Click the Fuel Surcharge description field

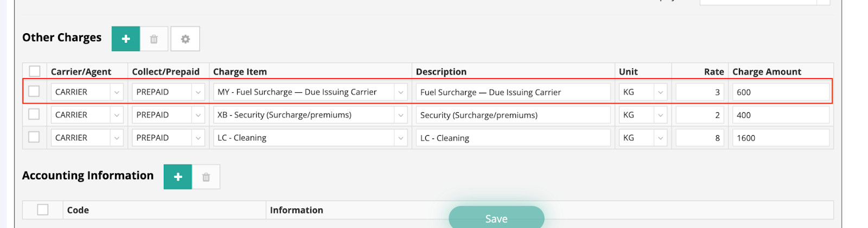click(x=513, y=92)
